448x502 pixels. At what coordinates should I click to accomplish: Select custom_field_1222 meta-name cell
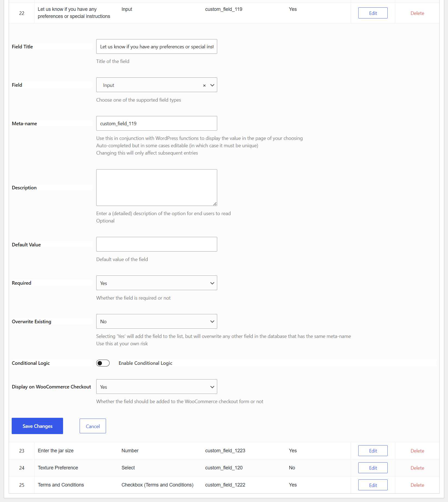(x=225, y=485)
